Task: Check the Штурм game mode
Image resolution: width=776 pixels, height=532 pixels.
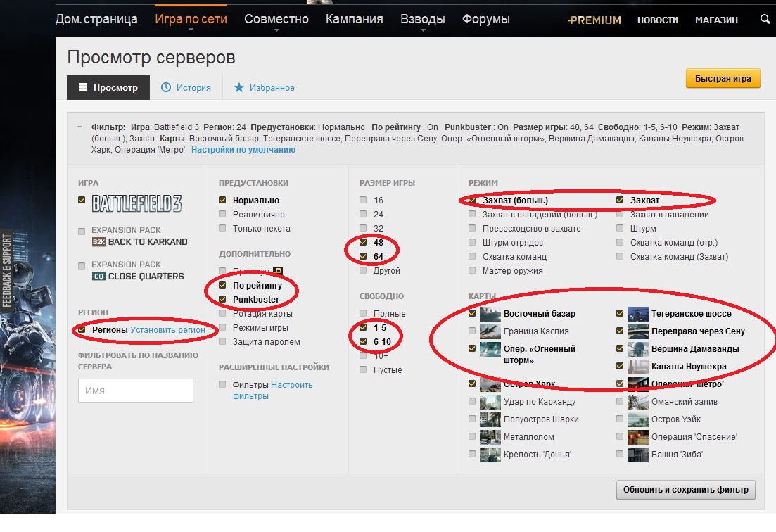Action: (x=620, y=229)
